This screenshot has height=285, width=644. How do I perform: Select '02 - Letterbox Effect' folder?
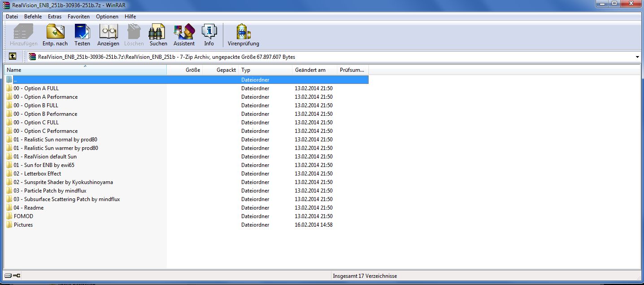pos(37,174)
